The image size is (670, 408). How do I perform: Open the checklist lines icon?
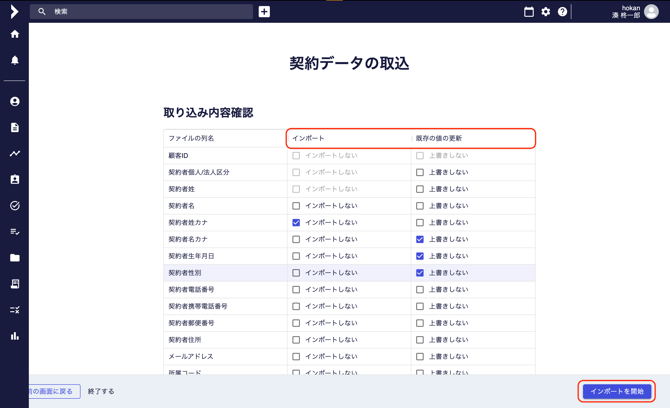tap(15, 232)
